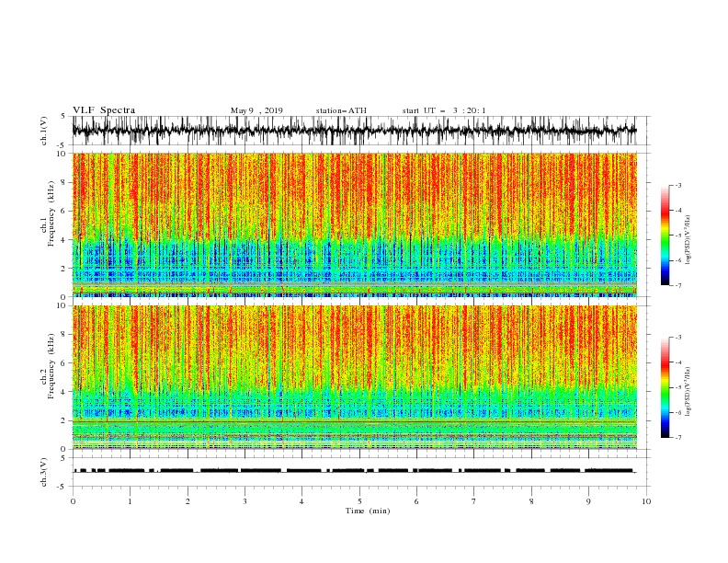
Task: Click the "-4" value on ch.2 colorbar
Action: coord(678,362)
